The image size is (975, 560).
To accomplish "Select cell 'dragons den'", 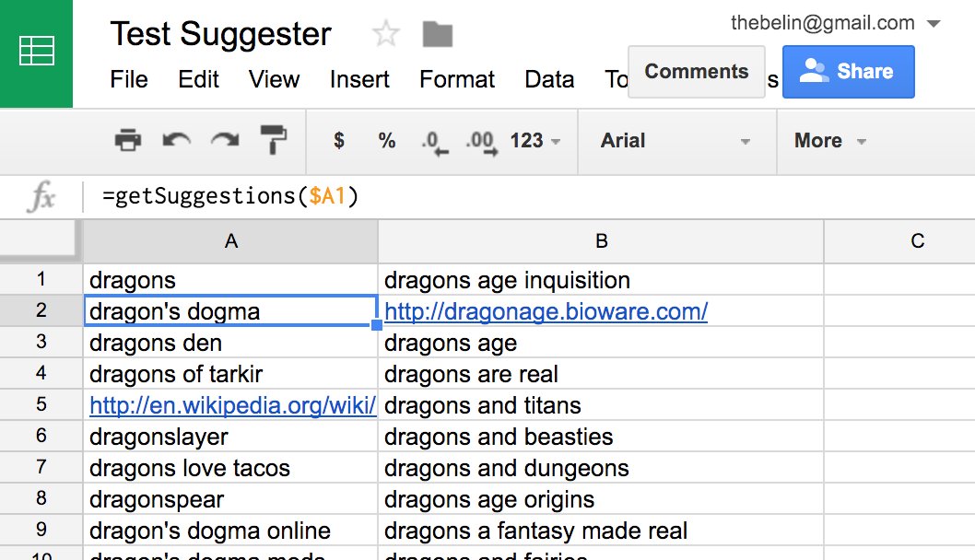I will (230, 343).
